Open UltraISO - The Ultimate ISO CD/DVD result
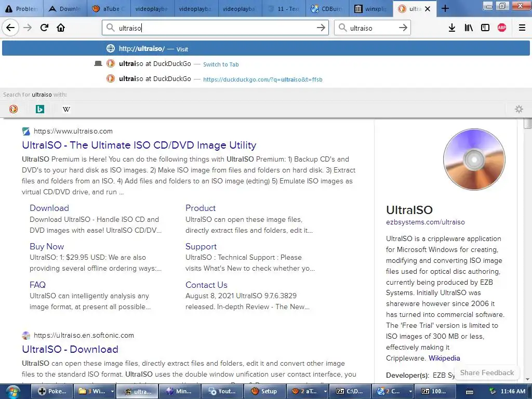Image resolution: width=532 pixels, height=399 pixels. coord(139,145)
